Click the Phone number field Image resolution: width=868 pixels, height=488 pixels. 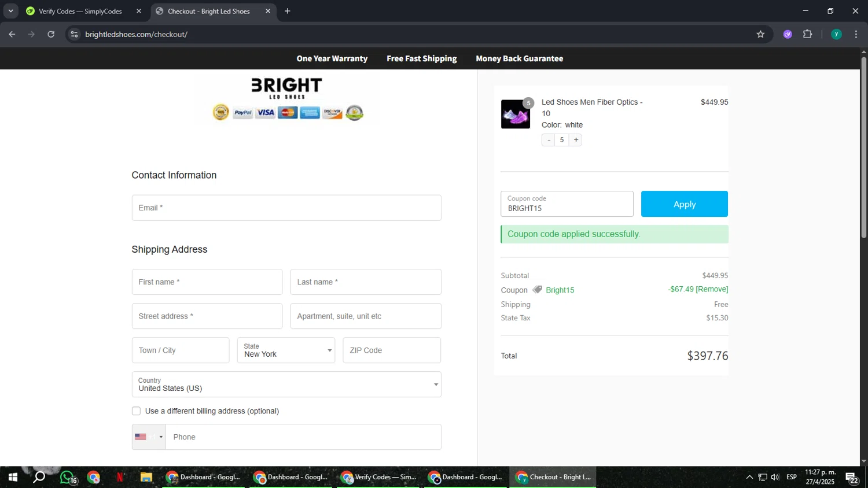(303, 437)
